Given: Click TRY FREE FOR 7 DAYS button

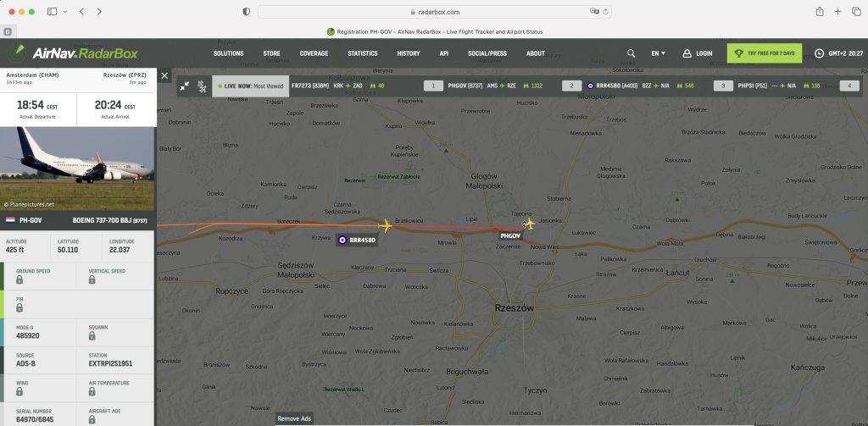Looking at the screenshot, I should (x=765, y=53).
